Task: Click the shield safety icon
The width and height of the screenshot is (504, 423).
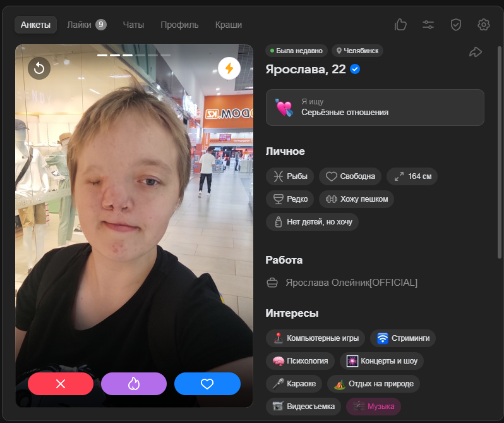Action: point(456,25)
